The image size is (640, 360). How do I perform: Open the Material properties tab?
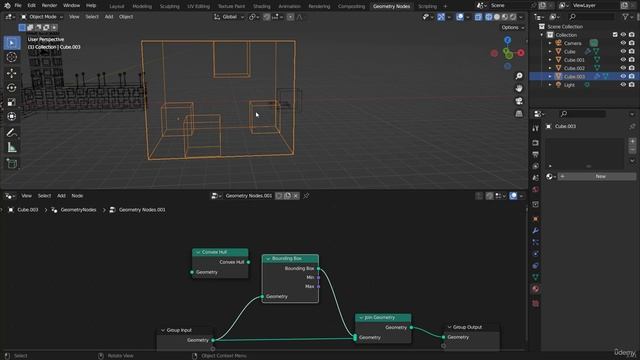(536, 289)
